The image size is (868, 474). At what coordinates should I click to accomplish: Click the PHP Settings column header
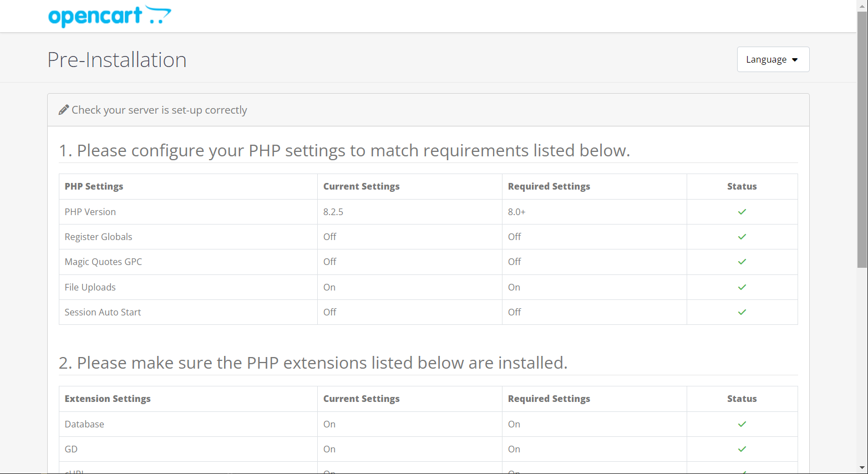[x=94, y=186]
